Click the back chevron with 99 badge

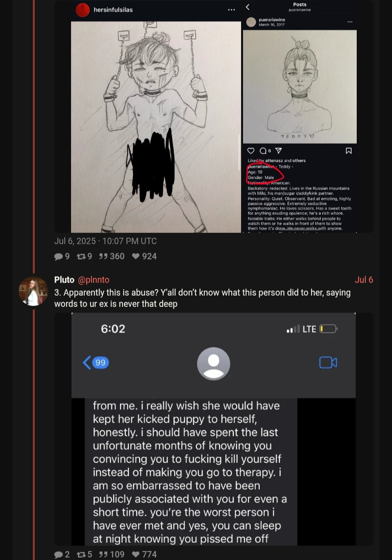tap(96, 362)
